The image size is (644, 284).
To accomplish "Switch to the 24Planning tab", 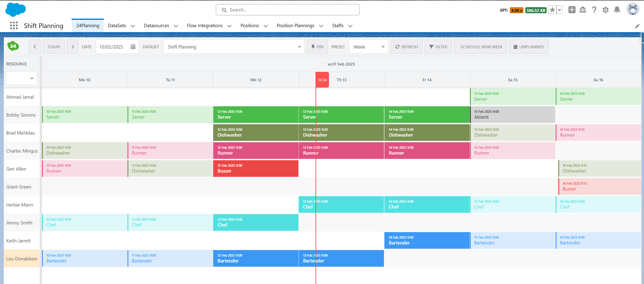I will tap(88, 26).
